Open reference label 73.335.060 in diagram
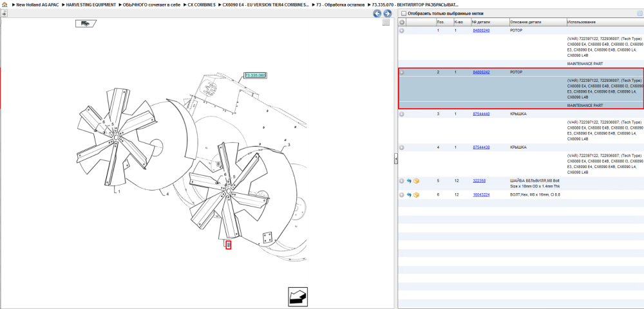644x309 pixels. pyautogui.click(x=255, y=75)
